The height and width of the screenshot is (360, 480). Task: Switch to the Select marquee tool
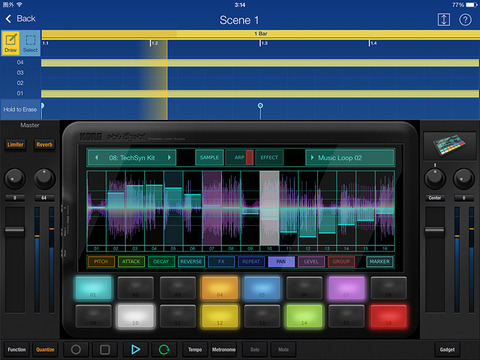30,43
